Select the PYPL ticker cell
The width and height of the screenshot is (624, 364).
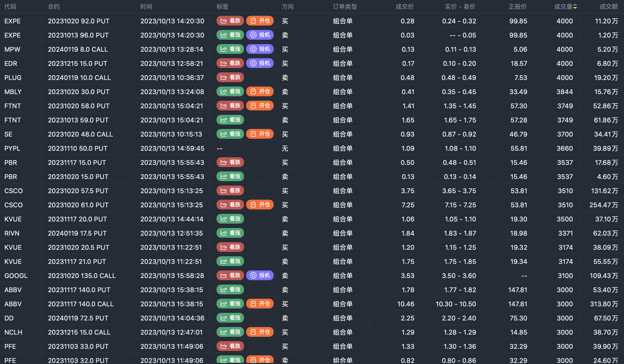pyautogui.click(x=12, y=148)
